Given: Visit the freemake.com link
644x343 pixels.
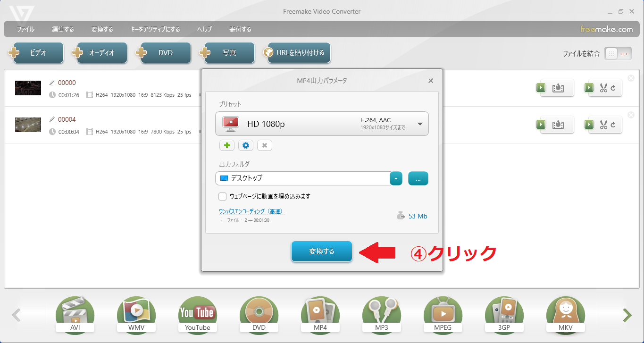Looking at the screenshot, I should coord(606,29).
